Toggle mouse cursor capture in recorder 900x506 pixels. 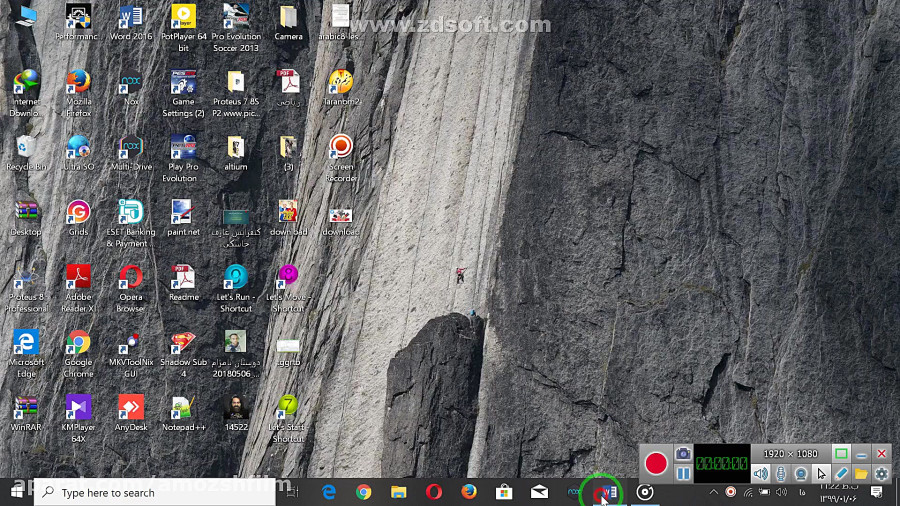pyautogui.click(x=821, y=473)
